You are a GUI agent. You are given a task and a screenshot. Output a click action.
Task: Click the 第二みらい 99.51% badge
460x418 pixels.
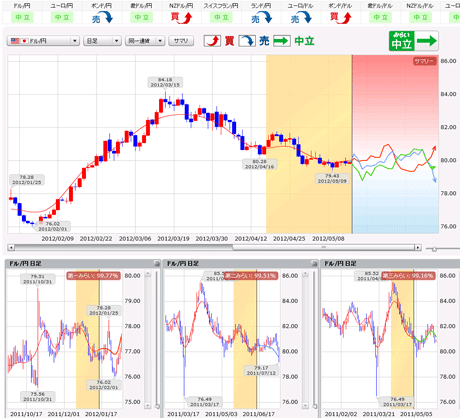click(x=251, y=276)
